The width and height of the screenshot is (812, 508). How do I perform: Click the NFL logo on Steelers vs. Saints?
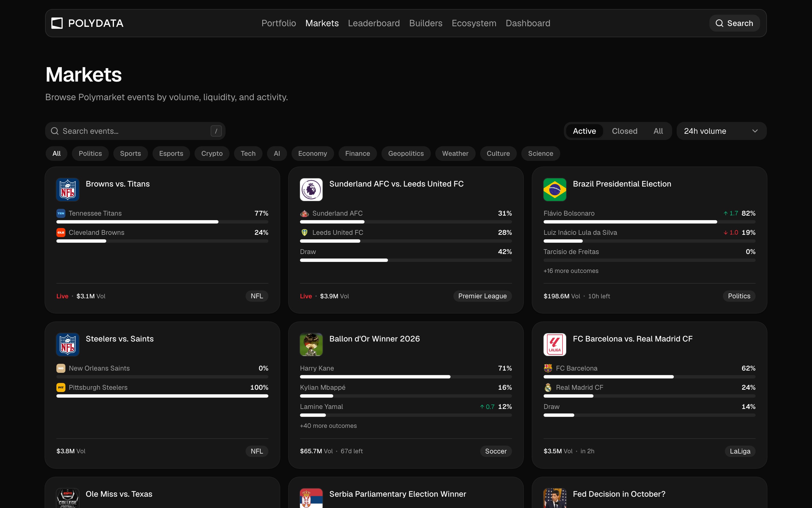tap(68, 344)
